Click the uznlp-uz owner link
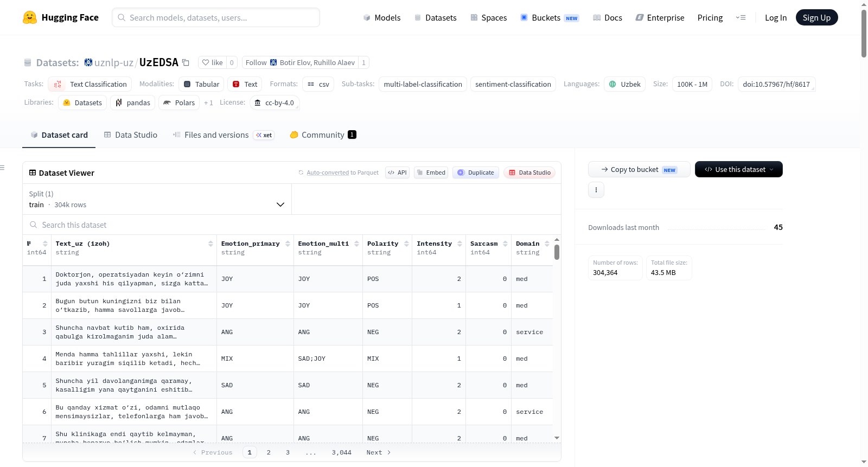 coord(114,62)
